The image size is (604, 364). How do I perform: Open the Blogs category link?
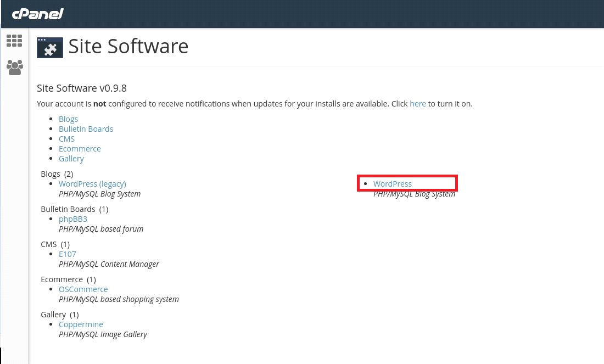(x=68, y=119)
